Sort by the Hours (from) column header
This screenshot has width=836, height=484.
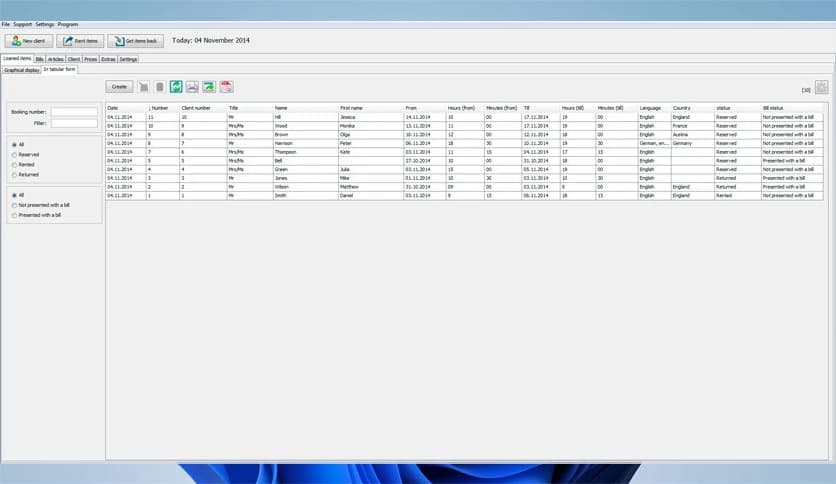(465, 108)
